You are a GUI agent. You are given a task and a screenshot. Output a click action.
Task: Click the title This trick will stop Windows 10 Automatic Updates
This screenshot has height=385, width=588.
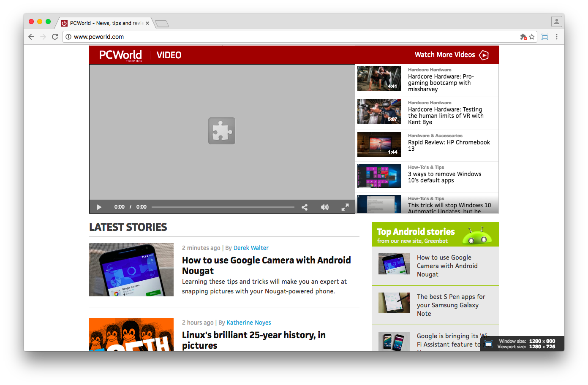tap(449, 208)
